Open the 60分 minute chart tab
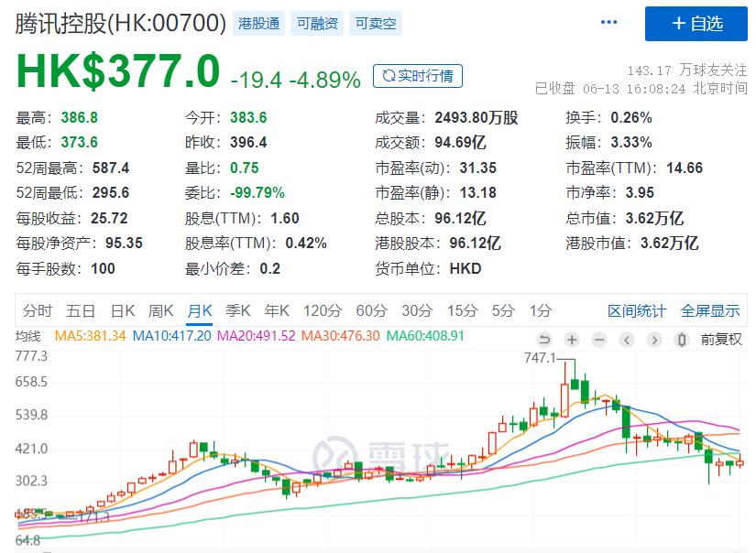Screen dimensions: 756x553 click(x=371, y=310)
